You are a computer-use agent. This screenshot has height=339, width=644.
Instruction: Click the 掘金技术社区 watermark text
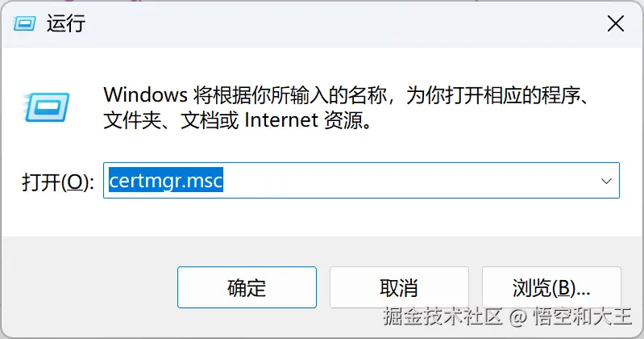[442, 316]
